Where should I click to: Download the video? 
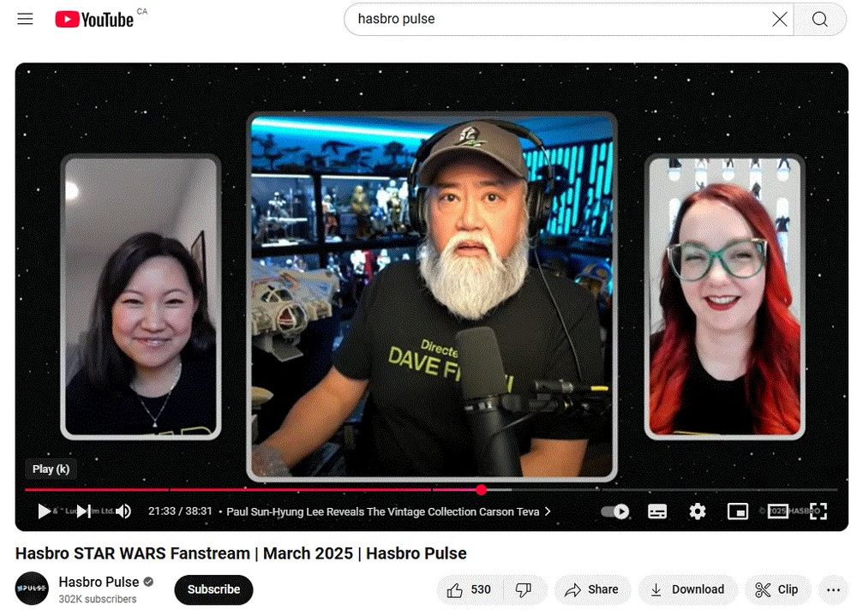687,589
